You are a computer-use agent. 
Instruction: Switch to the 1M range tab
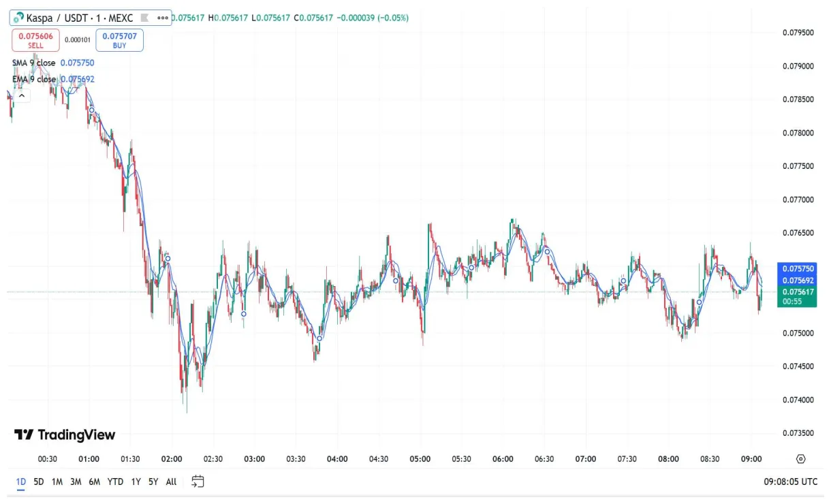click(x=57, y=482)
